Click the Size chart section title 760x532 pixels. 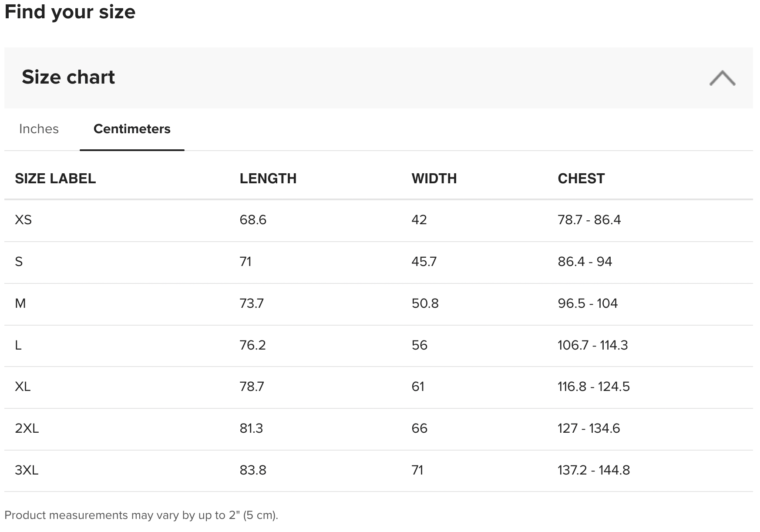68,77
